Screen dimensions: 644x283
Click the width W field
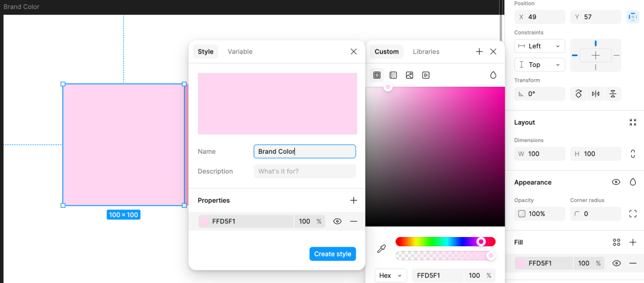(x=539, y=153)
